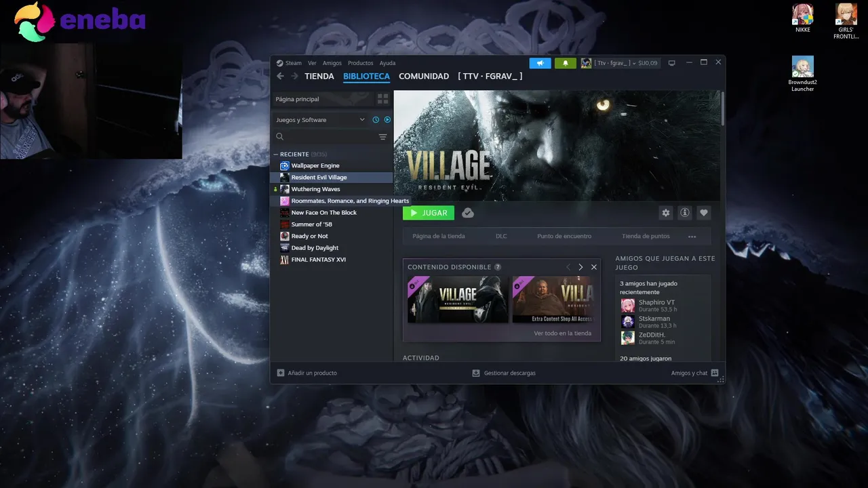Show previous available content item
This screenshot has width=868, height=488.
coord(568,267)
